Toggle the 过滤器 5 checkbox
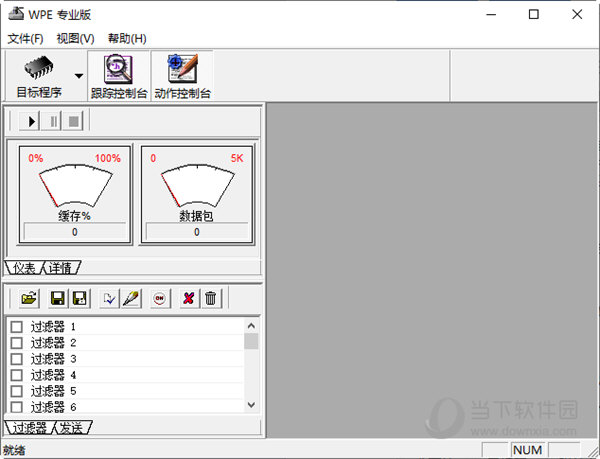Viewport: 600px width, 459px height. pyautogui.click(x=16, y=391)
